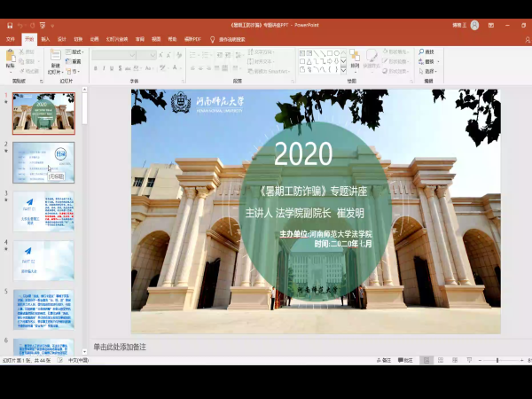Click the user account avatar
The image size is (532, 399).
pos(474,25)
